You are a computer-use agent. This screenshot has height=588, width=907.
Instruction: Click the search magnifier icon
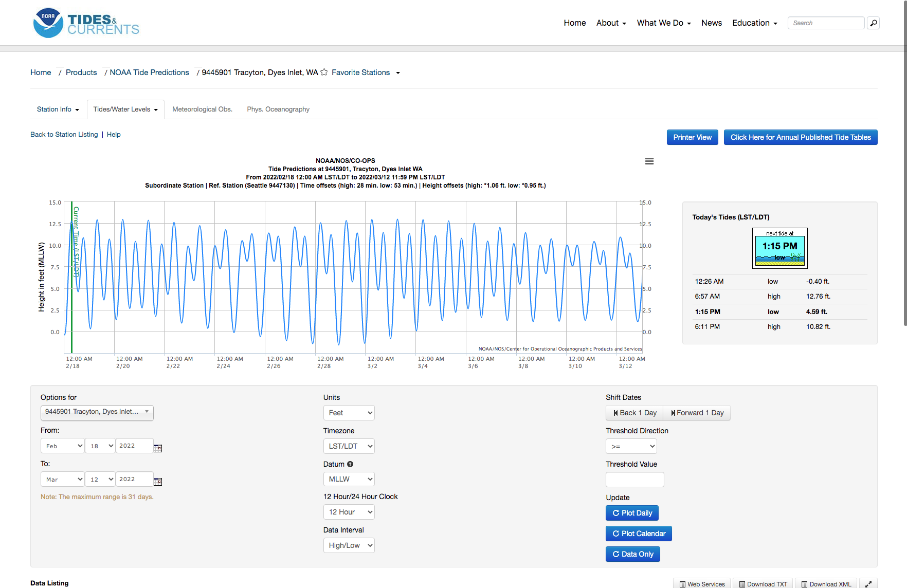(873, 23)
